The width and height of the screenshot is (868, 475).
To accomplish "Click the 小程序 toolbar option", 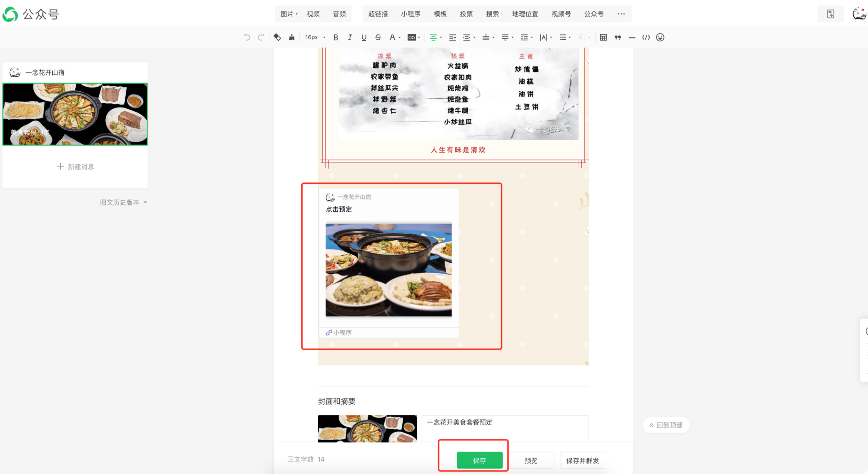I will [x=411, y=14].
